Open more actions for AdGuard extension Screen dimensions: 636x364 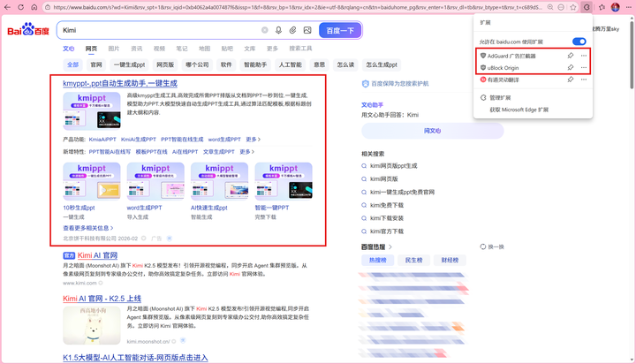584,56
